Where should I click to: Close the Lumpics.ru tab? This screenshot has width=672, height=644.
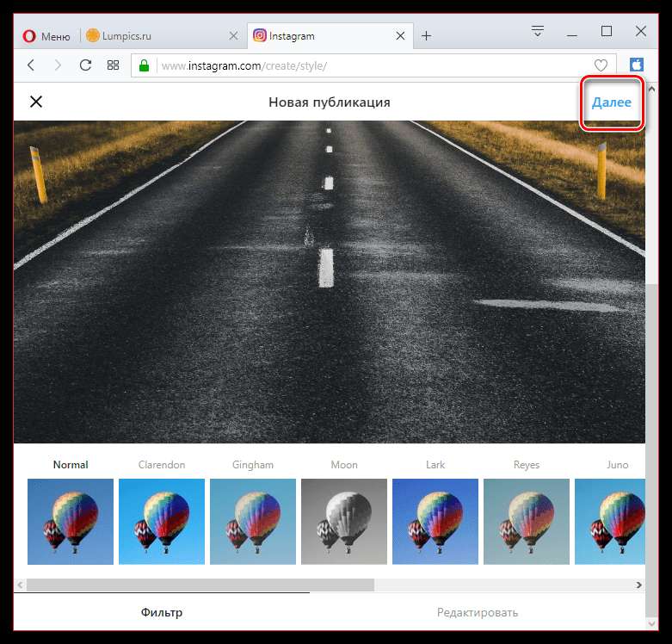(233, 35)
